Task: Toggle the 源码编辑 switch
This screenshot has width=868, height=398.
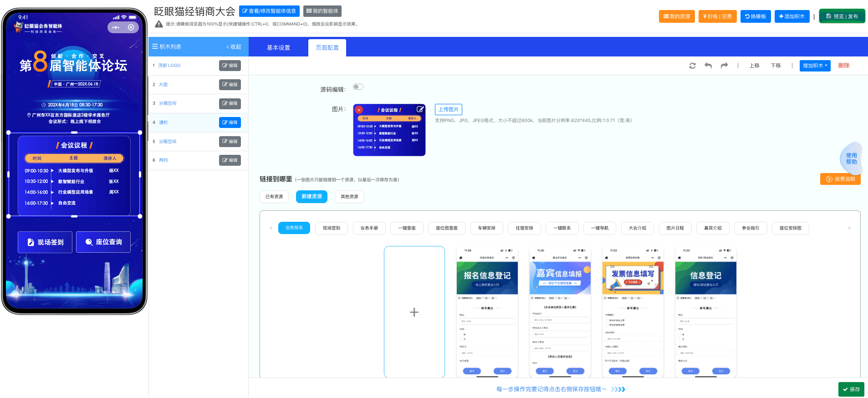Action: (358, 87)
